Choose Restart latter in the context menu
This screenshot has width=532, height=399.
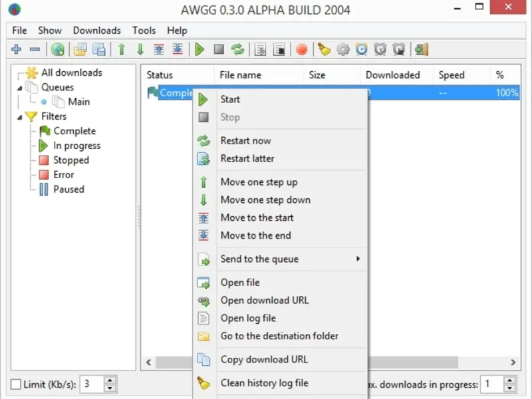coord(280,158)
